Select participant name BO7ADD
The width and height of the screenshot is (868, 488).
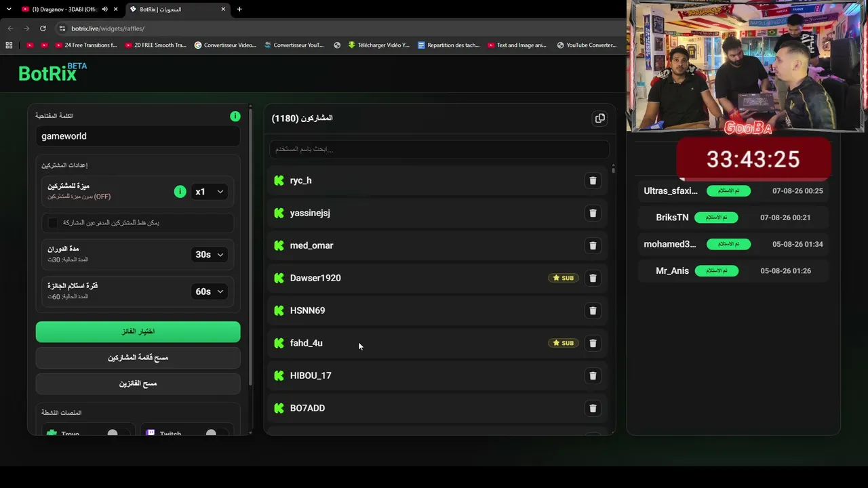coord(307,408)
